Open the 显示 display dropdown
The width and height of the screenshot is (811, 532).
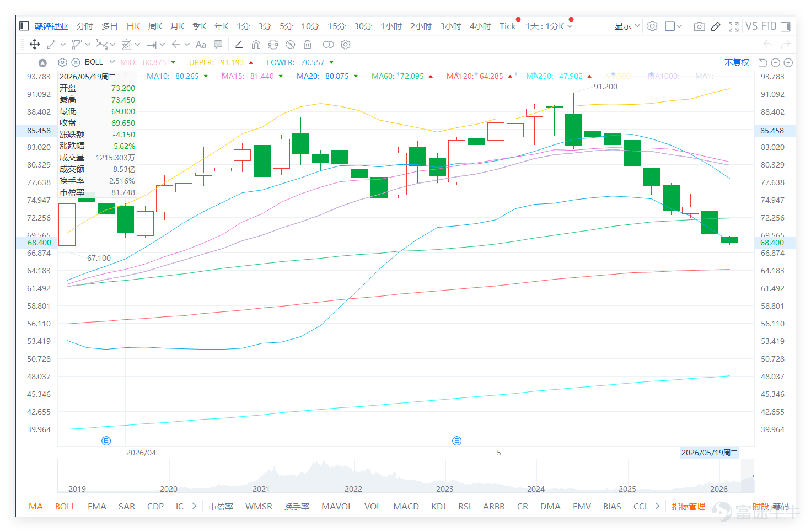point(627,26)
